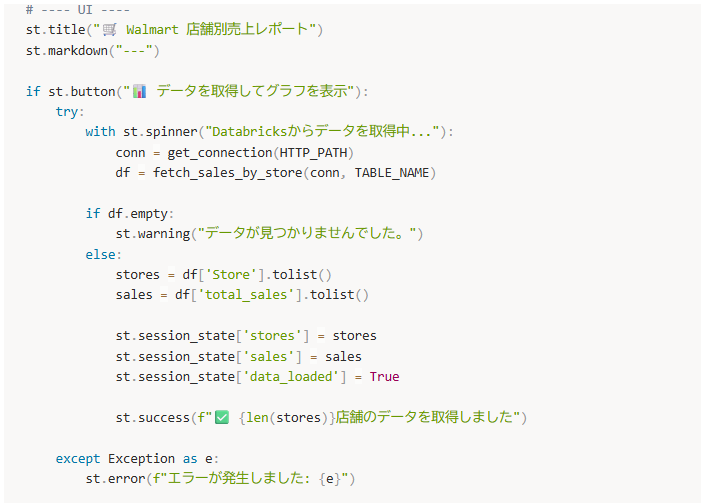Click the 'try' keyword
The image size is (701, 503).
67,112
